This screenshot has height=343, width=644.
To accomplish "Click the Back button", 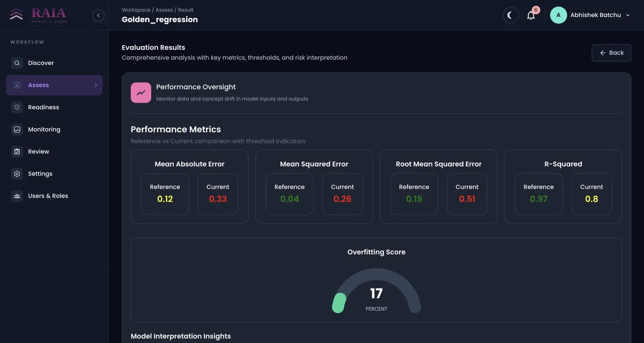I will [611, 53].
